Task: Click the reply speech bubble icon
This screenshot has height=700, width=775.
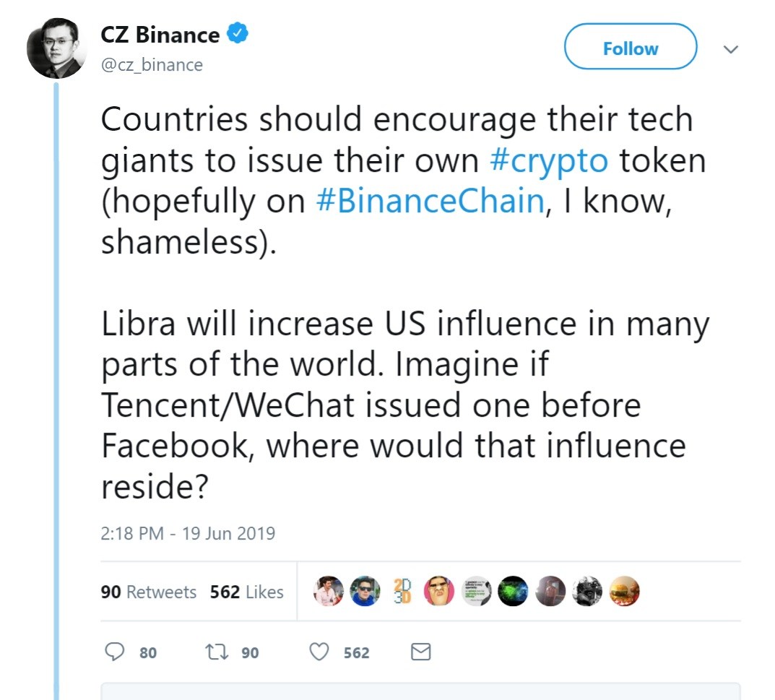Action: pos(116,652)
